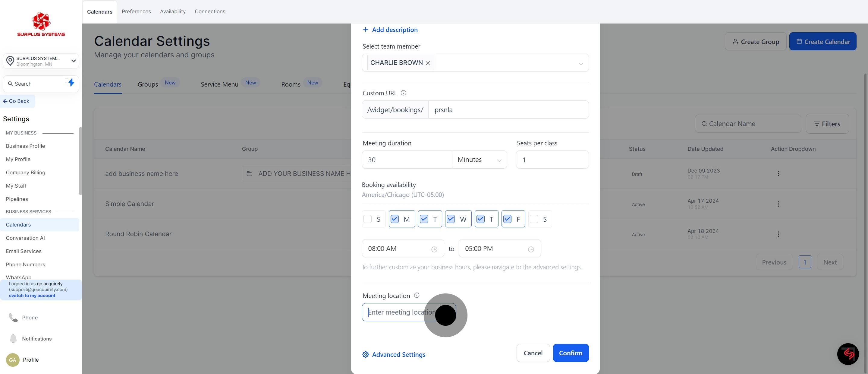
Task: Open the end time clock picker
Action: coord(531,249)
